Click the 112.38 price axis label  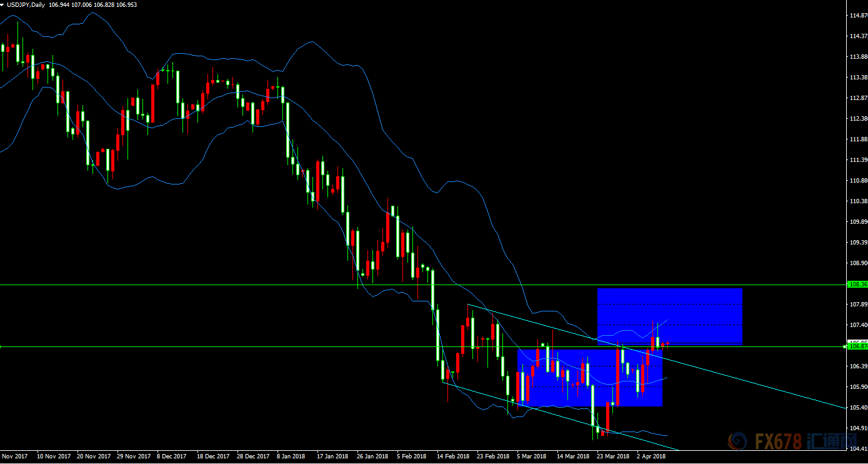click(x=858, y=119)
